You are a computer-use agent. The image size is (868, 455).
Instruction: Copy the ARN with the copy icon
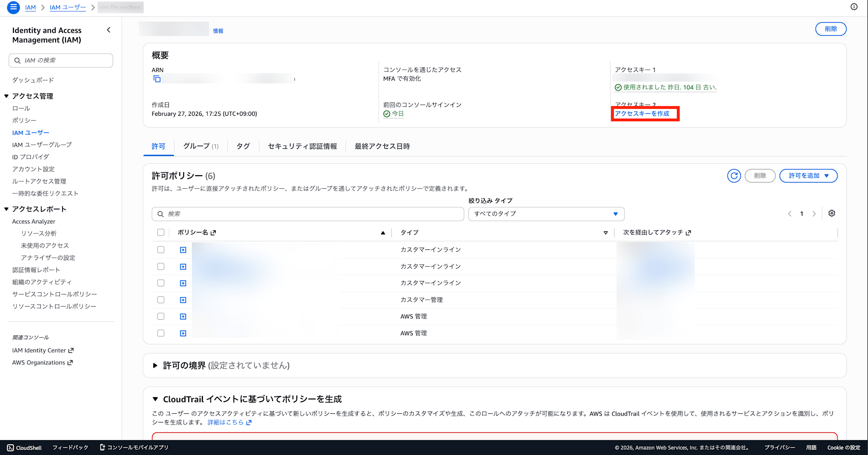(157, 79)
